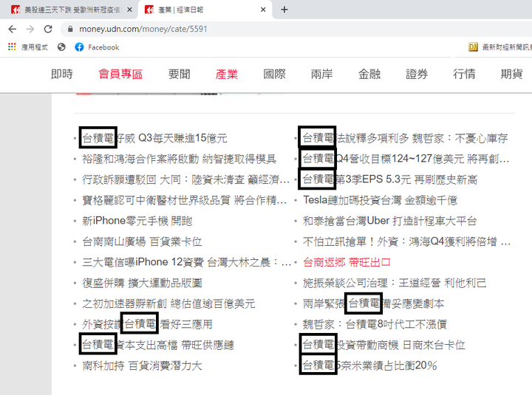Open the 即時 menu
532x395 pixels.
62,74
